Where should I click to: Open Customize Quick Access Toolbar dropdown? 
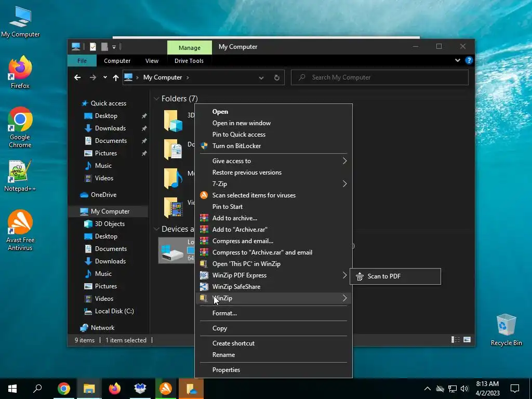tap(114, 47)
